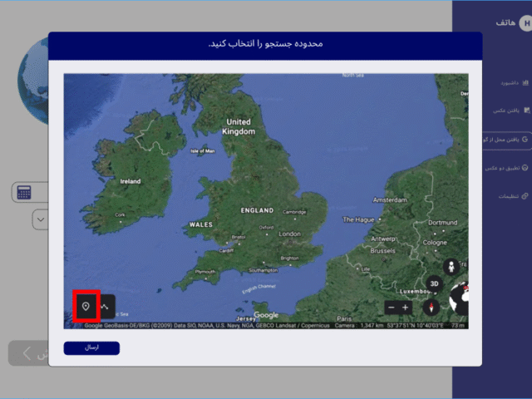Open Street View pegman
The width and height of the screenshot is (532, 399).
click(x=452, y=267)
